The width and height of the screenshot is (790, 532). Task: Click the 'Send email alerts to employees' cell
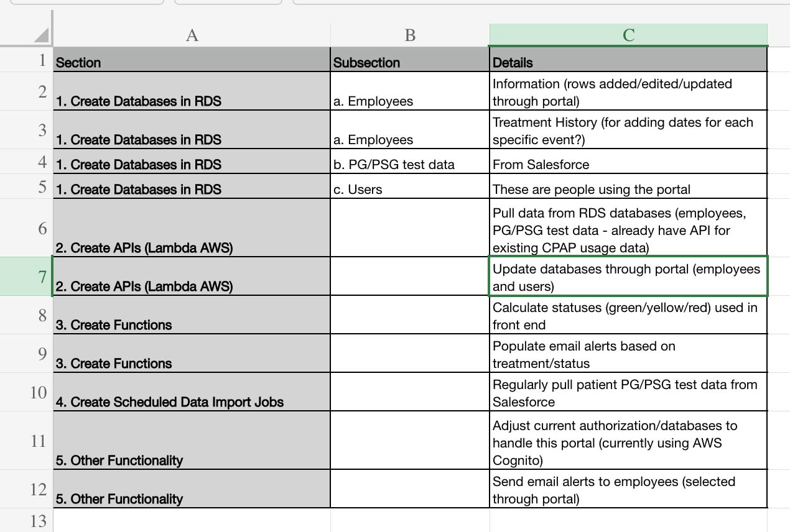click(x=628, y=490)
